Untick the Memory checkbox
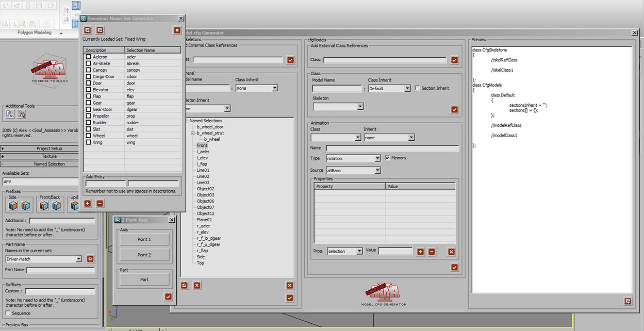This screenshot has width=644, height=331. [387, 158]
